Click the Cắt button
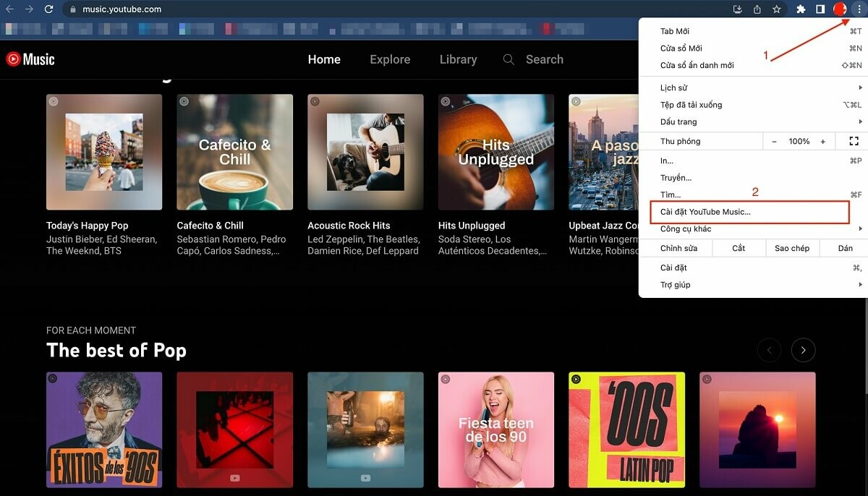Screen dimensions: 868x496 pos(739,248)
